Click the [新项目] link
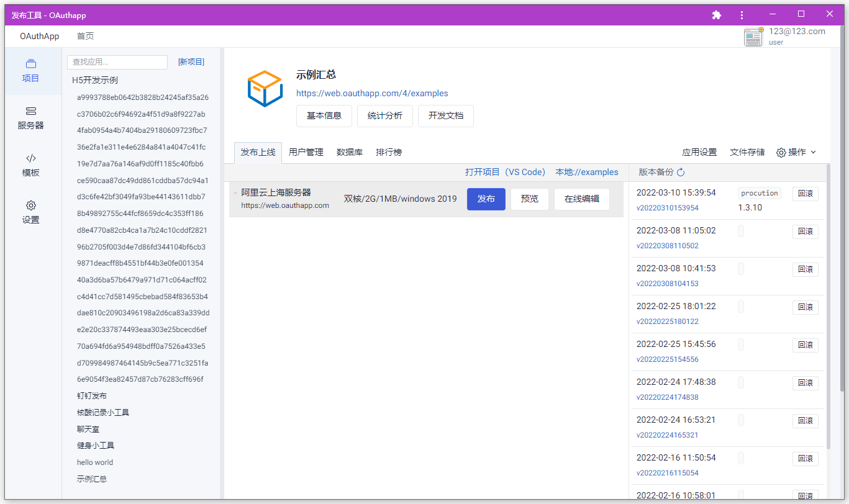This screenshot has width=849, height=504. (191, 62)
